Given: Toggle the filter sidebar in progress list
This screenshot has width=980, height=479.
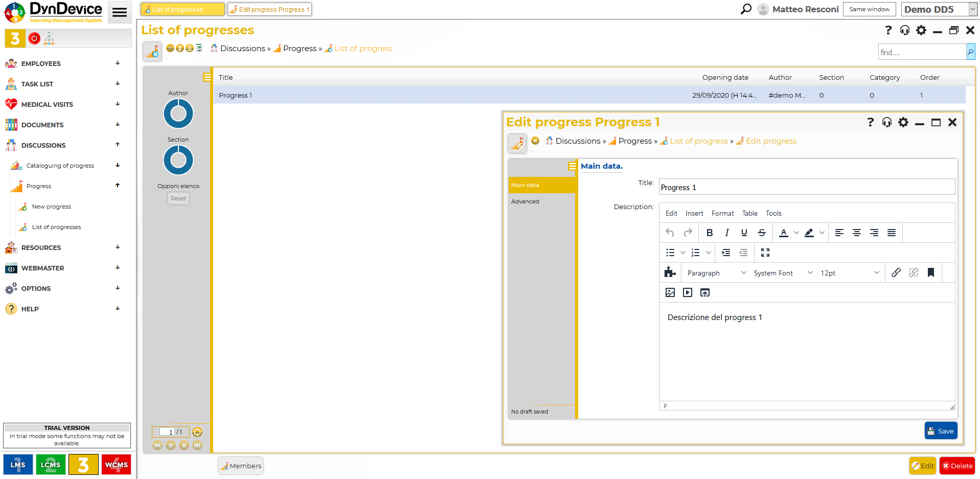Looking at the screenshot, I should 207,77.
